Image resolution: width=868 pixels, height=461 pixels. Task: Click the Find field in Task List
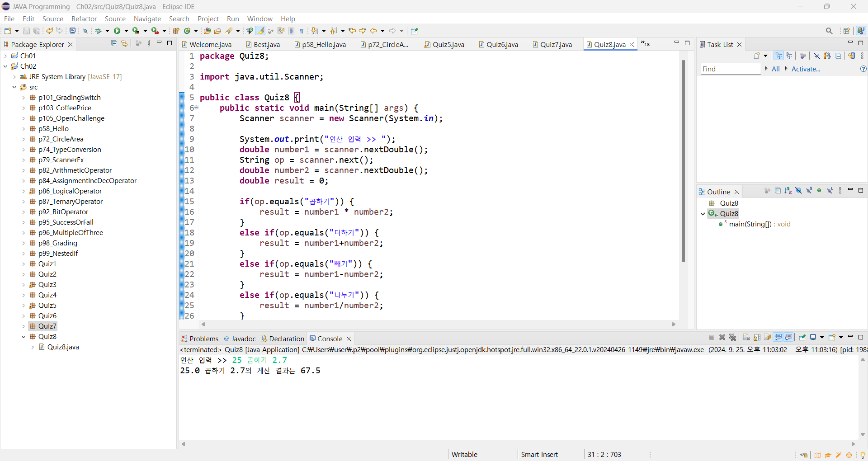(x=731, y=69)
